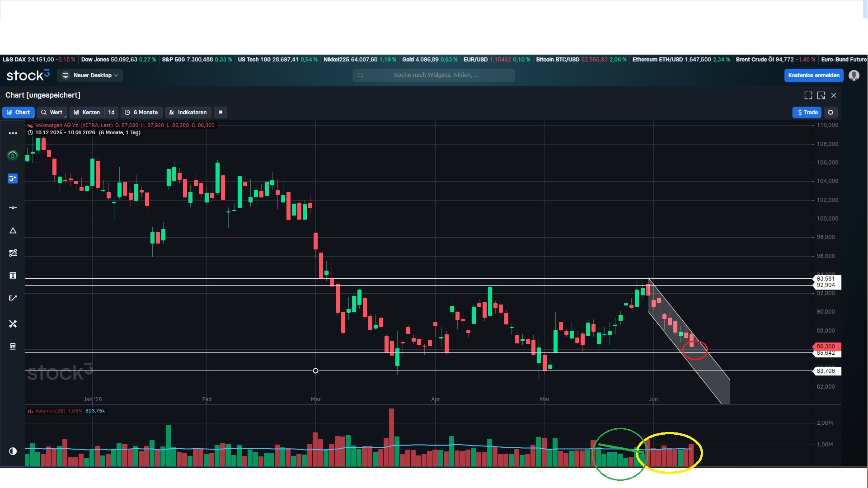Click the Trade button

point(807,113)
